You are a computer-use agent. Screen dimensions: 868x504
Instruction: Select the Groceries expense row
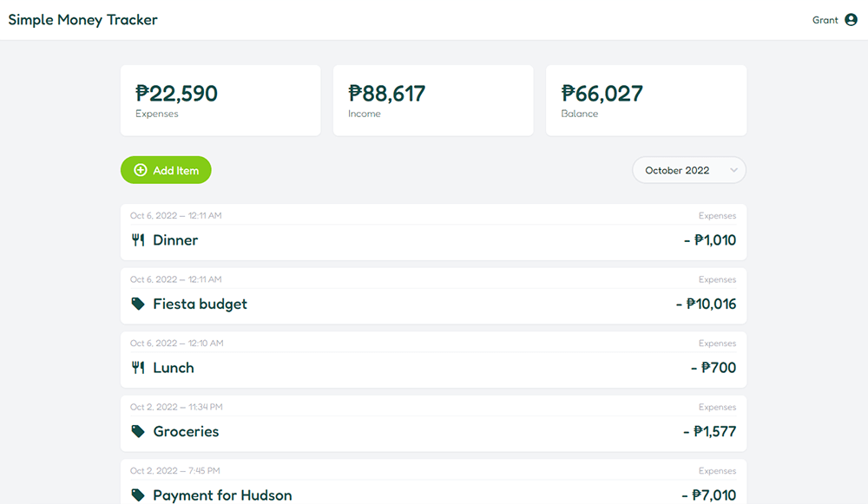pyautogui.click(x=433, y=431)
